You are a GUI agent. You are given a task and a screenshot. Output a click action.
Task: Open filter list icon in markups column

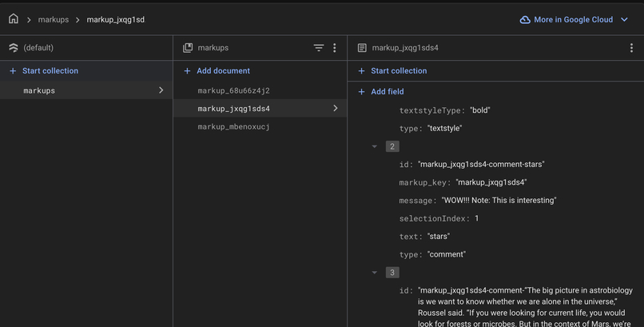click(318, 48)
